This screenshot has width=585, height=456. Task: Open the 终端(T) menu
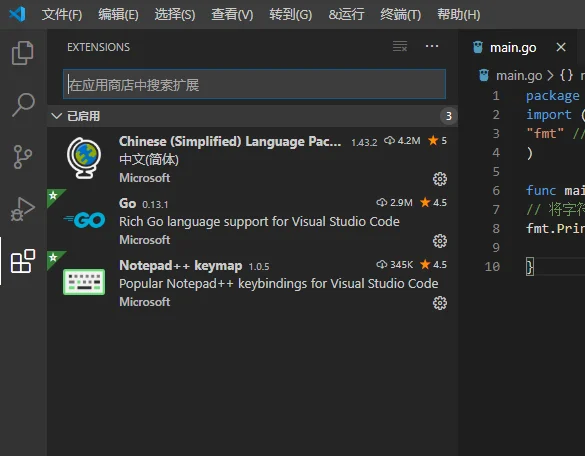401,15
